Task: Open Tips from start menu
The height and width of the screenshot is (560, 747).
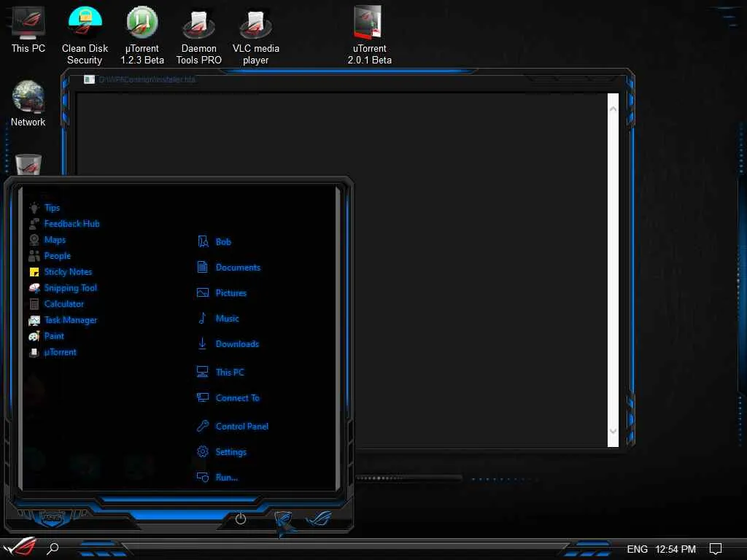Action: click(52, 208)
